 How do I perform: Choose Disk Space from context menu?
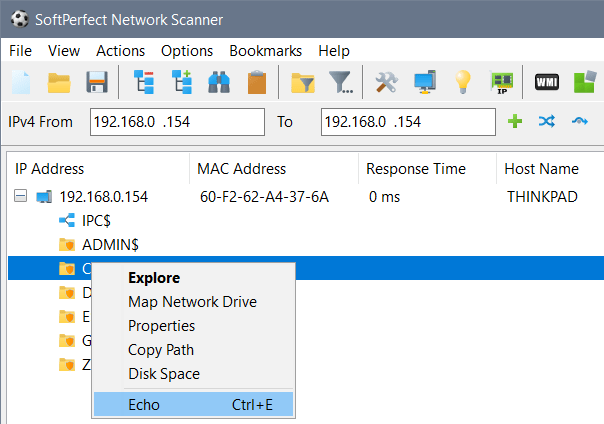(193, 374)
